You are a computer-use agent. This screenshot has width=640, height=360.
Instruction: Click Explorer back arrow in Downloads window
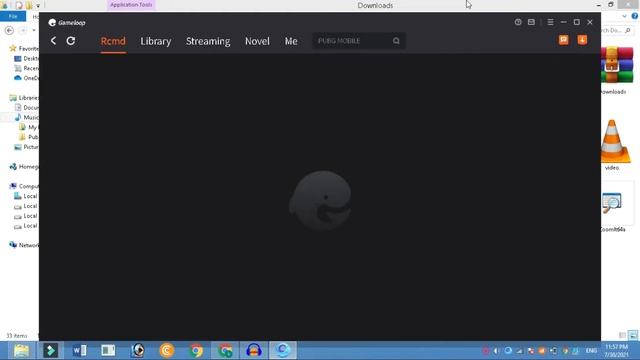pos(9,30)
